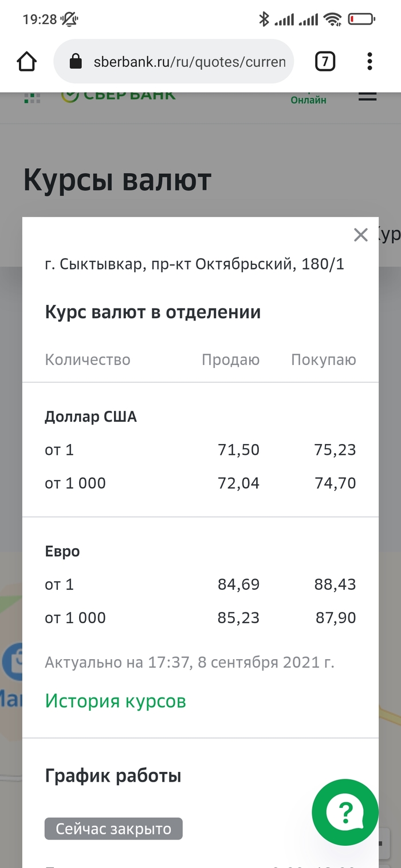Tap the lock icon for site security info
Viewport: 401px width, 868px height.
76,62
